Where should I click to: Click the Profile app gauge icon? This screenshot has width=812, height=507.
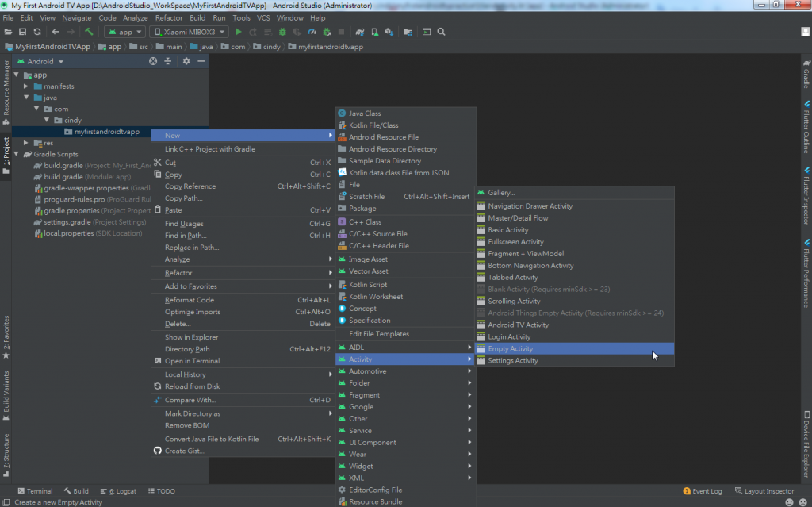point(312,32)
